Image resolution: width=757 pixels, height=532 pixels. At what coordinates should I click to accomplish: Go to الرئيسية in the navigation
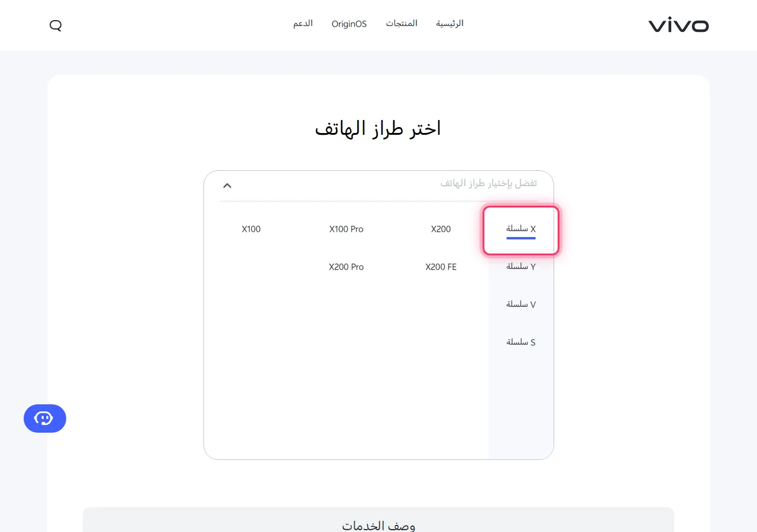(450, 24)
